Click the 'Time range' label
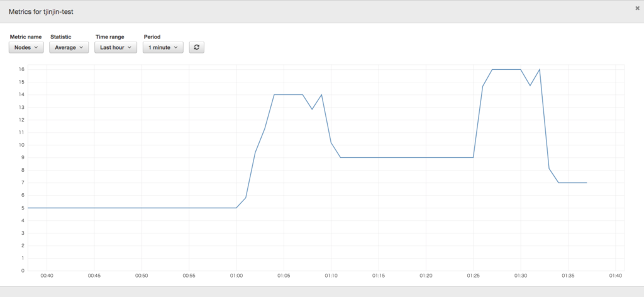The image size is (644, 297). [109, 37]
